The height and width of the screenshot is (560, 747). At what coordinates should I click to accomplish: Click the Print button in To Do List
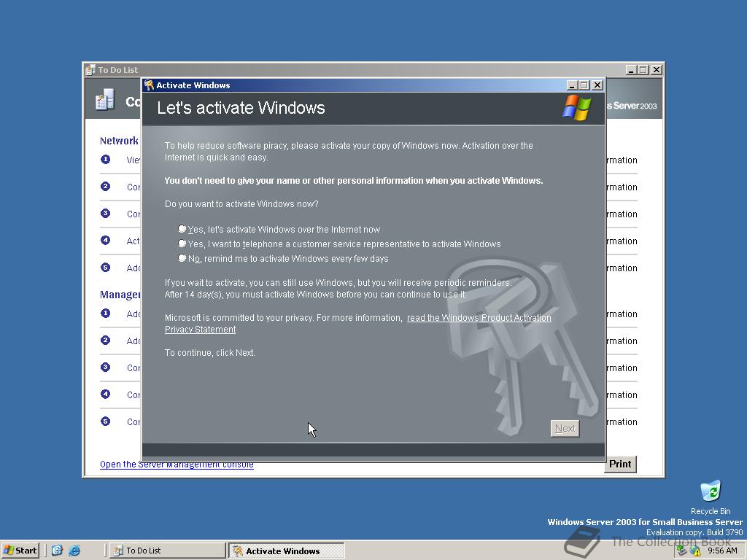point(620,464)
